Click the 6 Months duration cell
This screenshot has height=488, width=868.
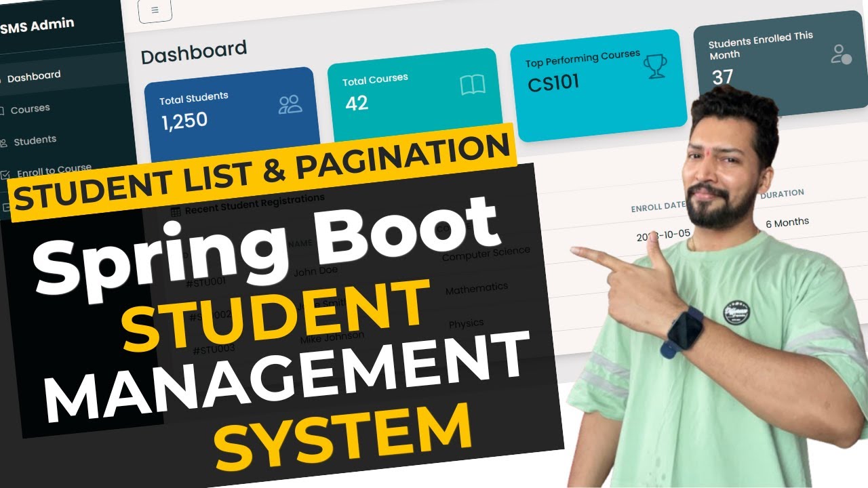(787, 223)
